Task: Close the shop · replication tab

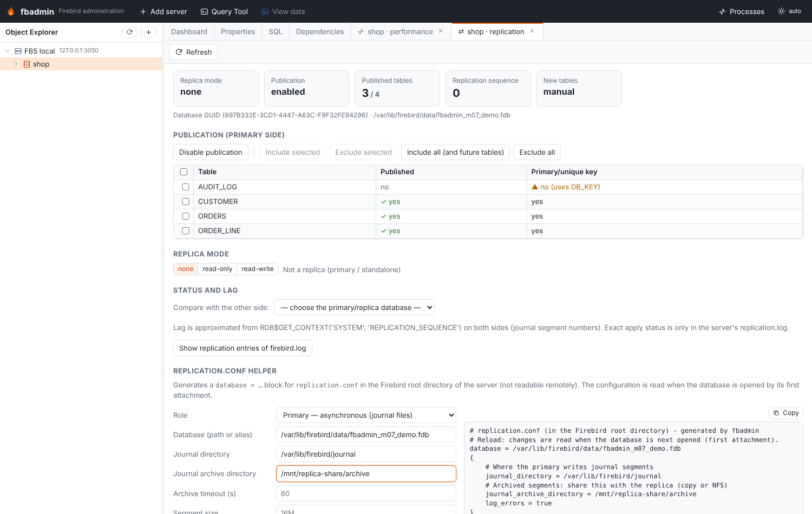Action: [532, 31]
